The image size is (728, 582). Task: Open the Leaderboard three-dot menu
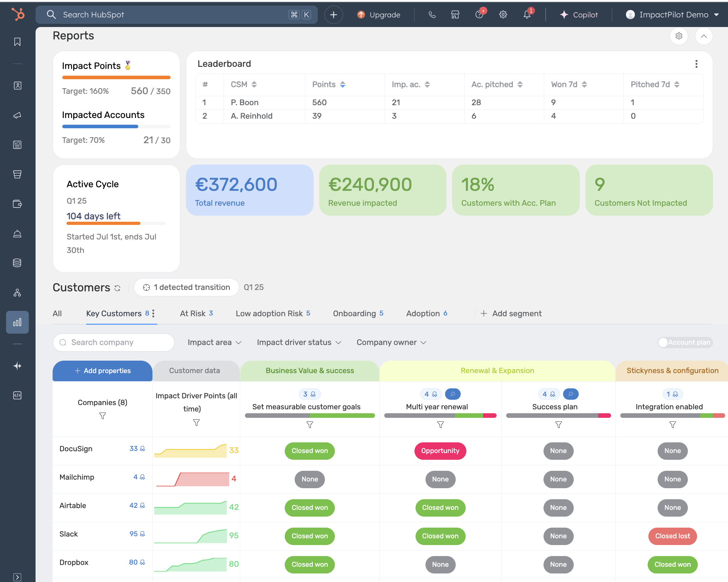coord(696,64)
